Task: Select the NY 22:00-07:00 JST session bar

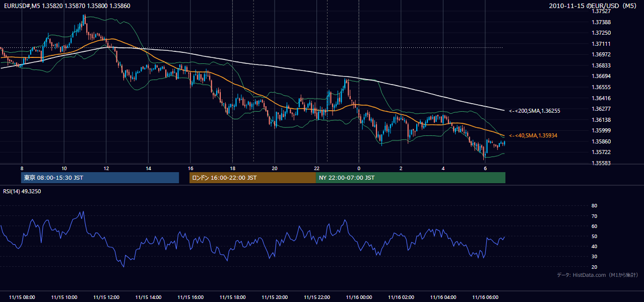Action: [x=411, y=178]
